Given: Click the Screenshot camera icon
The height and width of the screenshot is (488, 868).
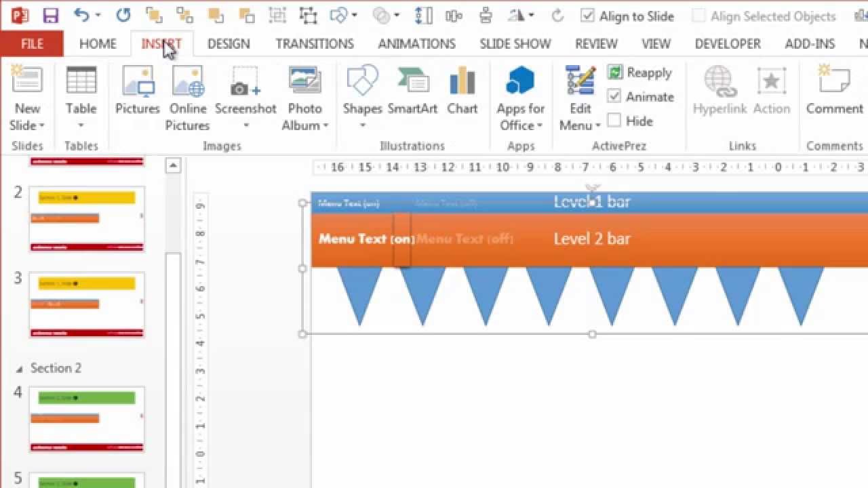Looking at the screenshot, I should (245, 81).
